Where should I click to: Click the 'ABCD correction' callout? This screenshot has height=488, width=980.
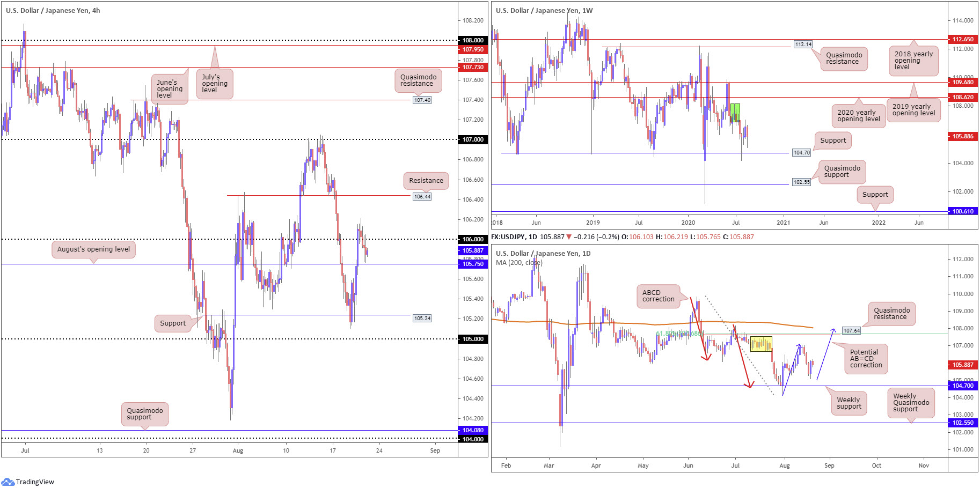659,296
